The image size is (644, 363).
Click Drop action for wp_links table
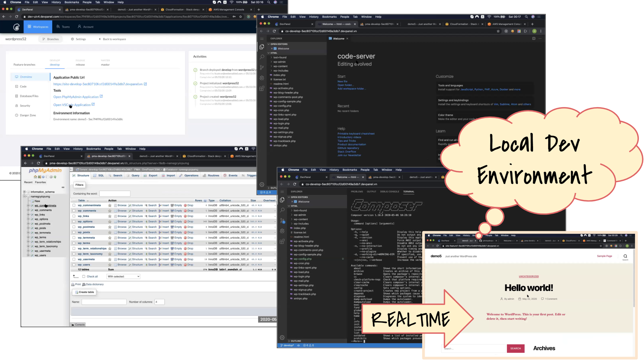point(190,216)
